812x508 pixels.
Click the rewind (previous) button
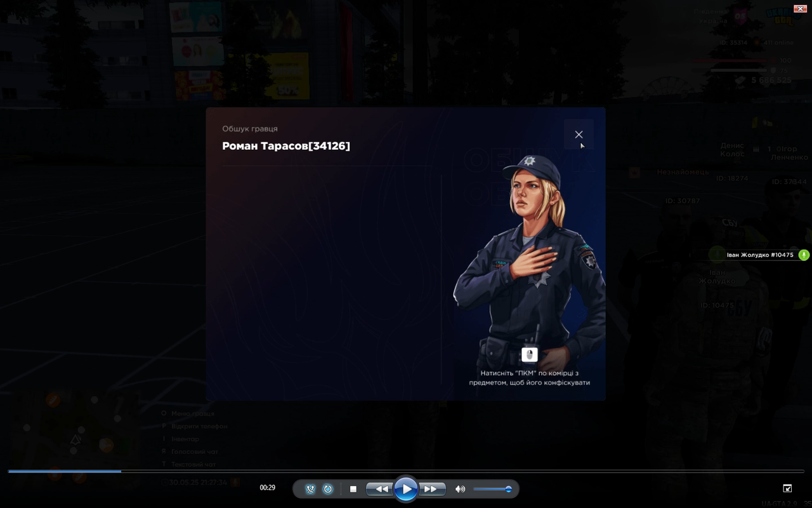[x=381, y=489]
